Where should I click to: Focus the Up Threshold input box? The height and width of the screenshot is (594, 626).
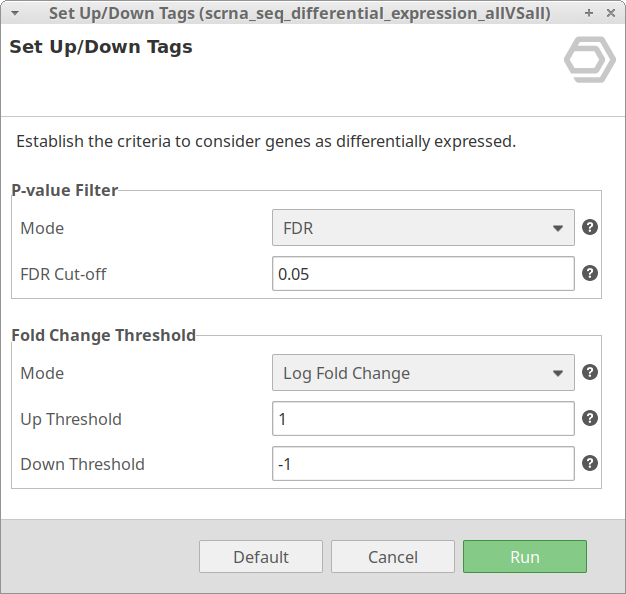pyautogui.click(x=423, y=419)
